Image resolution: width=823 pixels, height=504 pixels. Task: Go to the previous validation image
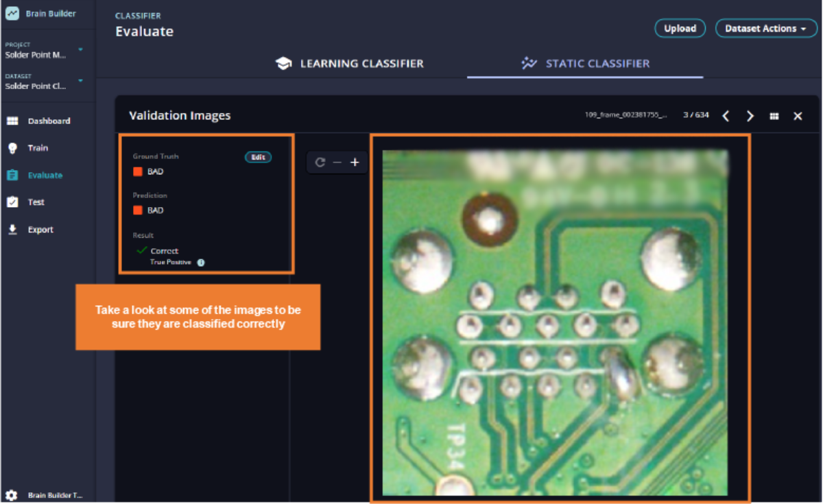click(x=726, y=116)
